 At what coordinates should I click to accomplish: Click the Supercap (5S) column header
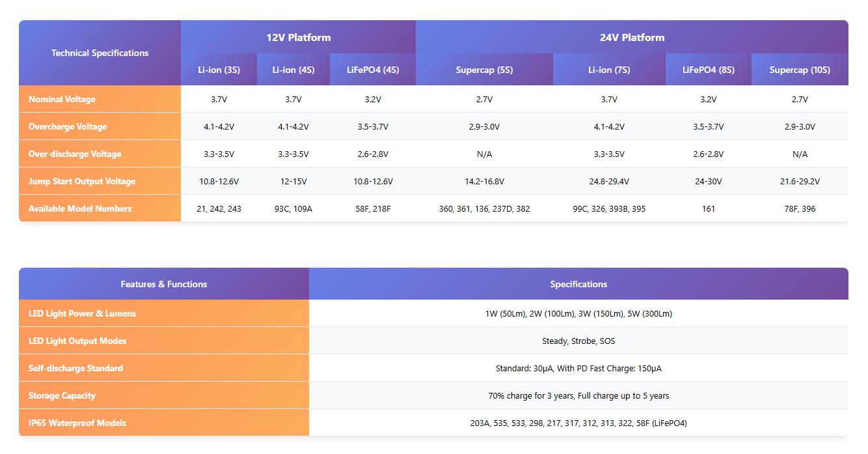tap(484, 70)
